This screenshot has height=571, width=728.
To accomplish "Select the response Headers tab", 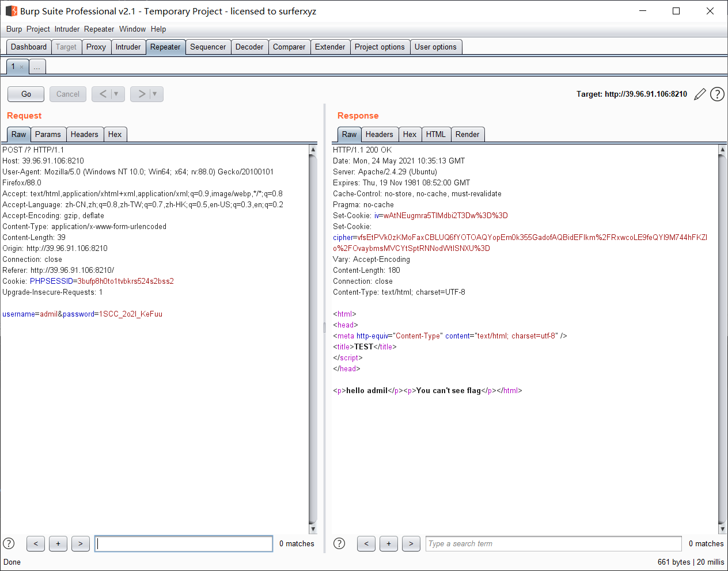I will click(x=380, y=134).
